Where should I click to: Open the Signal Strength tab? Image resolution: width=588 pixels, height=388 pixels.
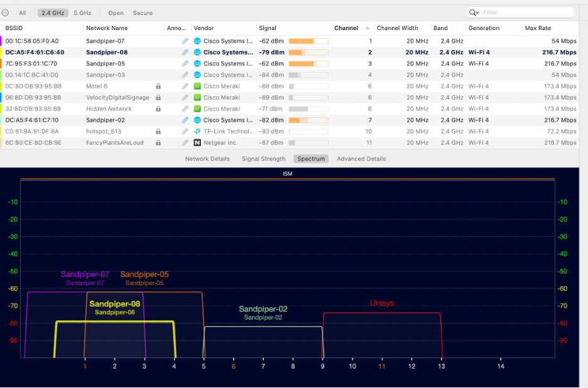tap(263, 159)
